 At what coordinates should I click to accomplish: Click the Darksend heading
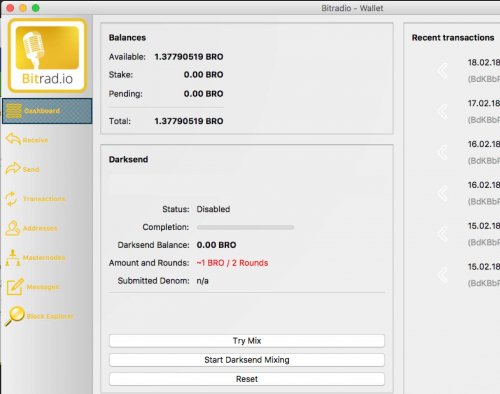pyautogui.click(x=128, y=159)
